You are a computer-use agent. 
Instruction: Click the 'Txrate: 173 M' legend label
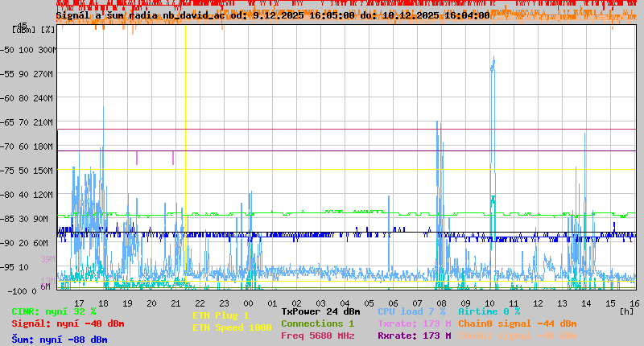pos(415,323)
